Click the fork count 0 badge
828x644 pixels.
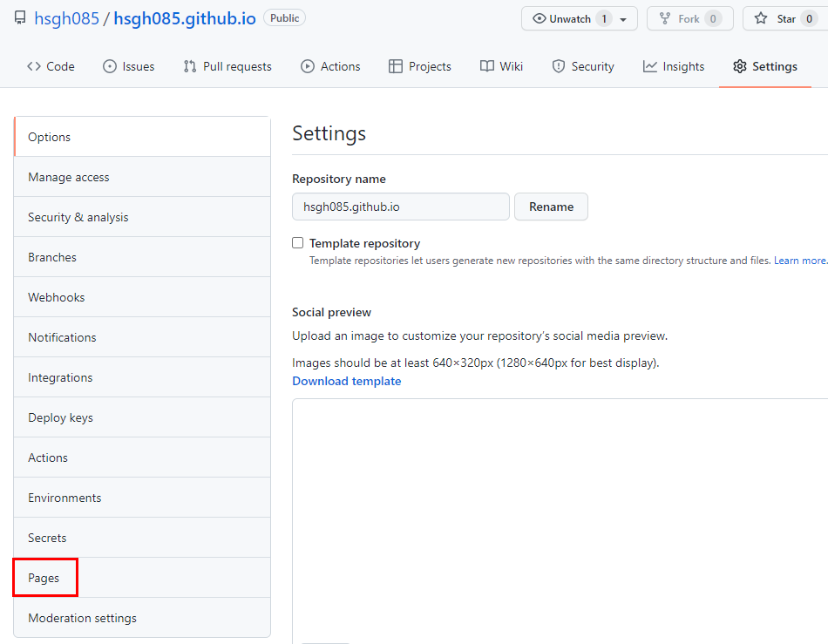click(713, 19)
